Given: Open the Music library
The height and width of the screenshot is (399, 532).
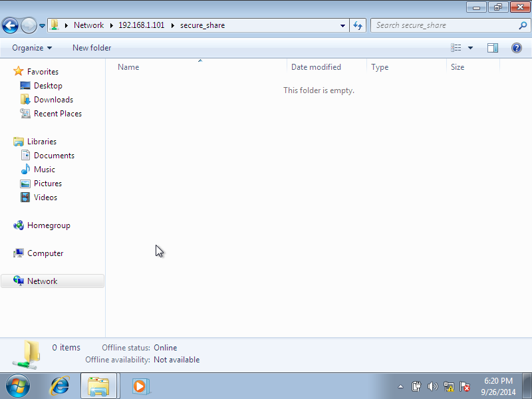Looking at the screenshot, I should (x=44, y=170).
